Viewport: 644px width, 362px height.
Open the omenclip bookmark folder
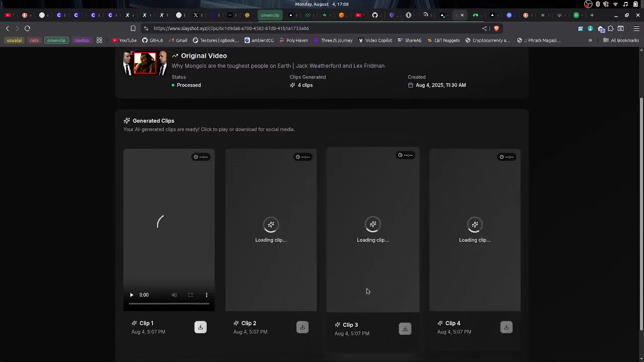pos(56,40)
